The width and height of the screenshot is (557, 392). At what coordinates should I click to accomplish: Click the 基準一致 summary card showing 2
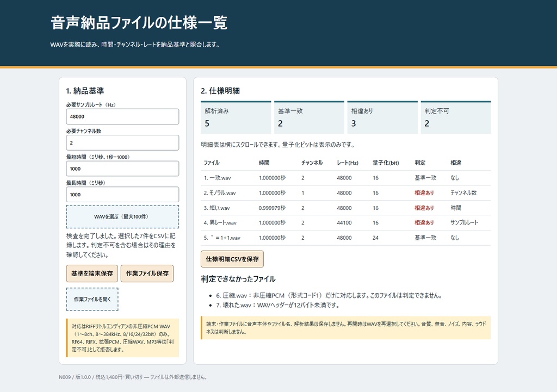click(309, 117)
